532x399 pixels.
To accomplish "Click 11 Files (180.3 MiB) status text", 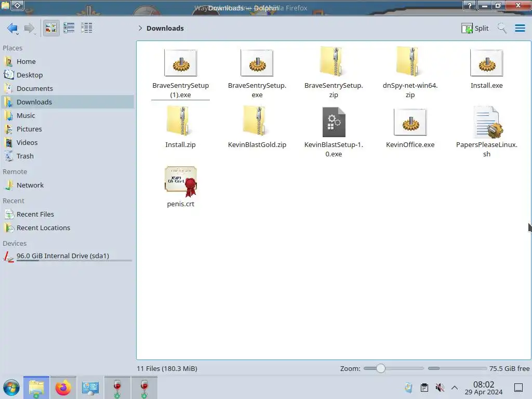I will (x=167, y=368).
